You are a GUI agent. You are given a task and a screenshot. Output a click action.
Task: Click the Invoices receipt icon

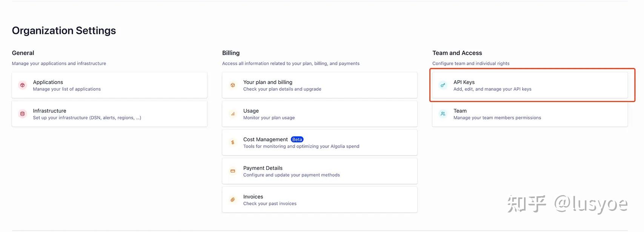(232, 199)
